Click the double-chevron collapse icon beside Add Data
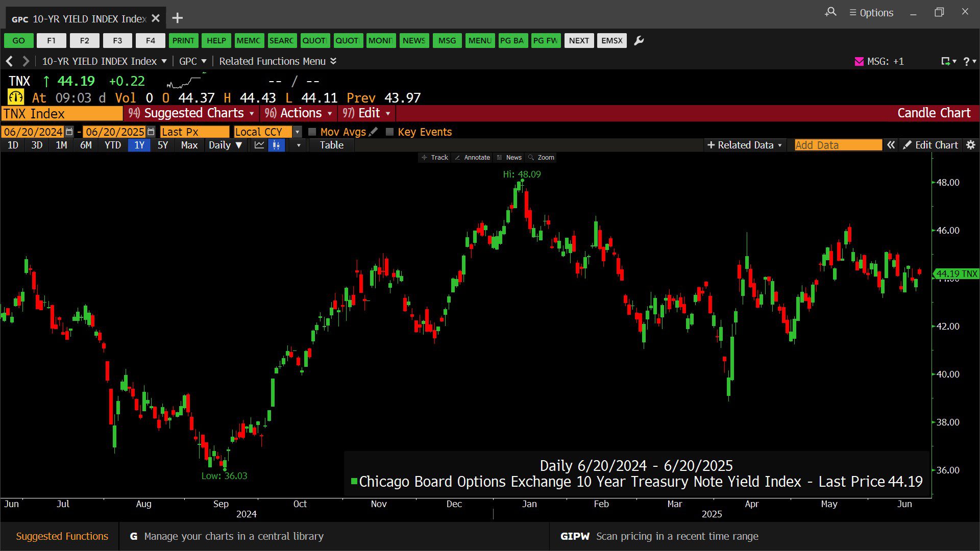This screenshot has width=980, height=551. point(891,145)
